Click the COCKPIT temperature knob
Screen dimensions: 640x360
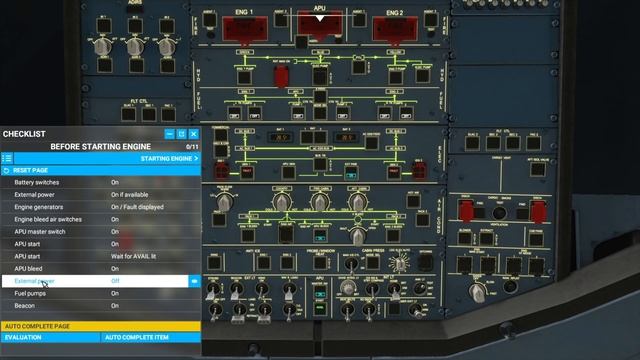(281, 202)
